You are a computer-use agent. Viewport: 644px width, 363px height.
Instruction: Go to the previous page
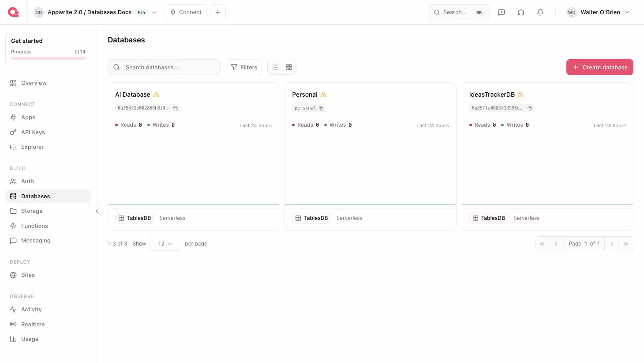click(556, 244)
